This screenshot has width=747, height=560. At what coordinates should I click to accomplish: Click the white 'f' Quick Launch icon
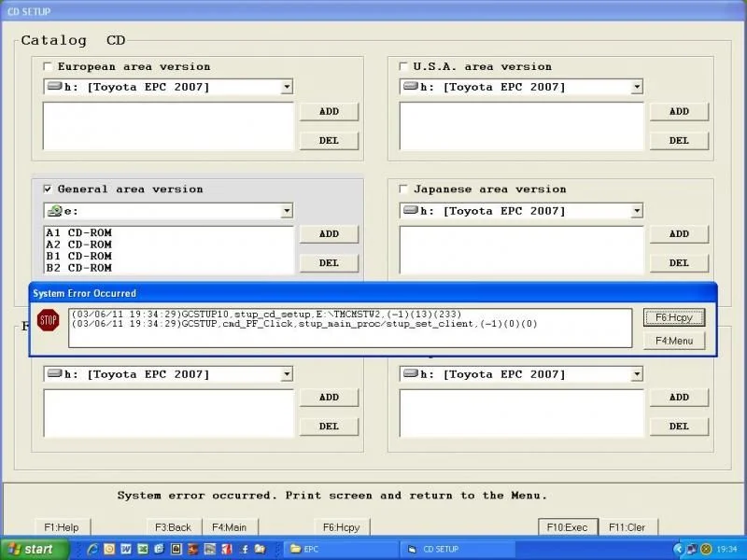click(x=244, y=549)
